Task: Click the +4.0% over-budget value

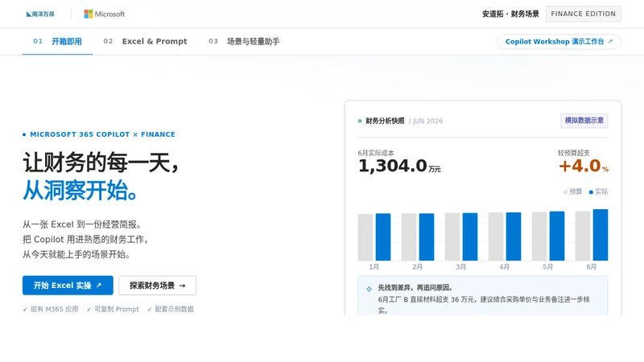Action: (584, 166)
